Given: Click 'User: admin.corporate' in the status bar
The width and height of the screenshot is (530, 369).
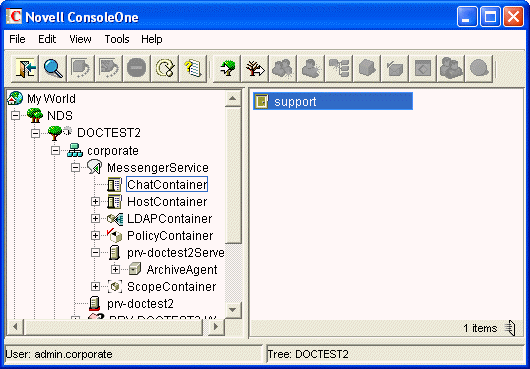Looking at the screenshot, I should click(x=59, y=354).
